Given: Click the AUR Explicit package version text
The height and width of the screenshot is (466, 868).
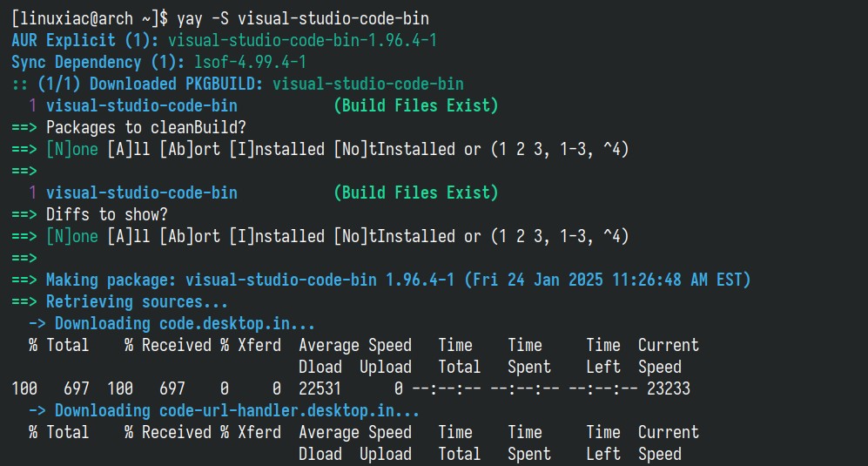Looking at the screenshot, I should click(x=302, y=40).
